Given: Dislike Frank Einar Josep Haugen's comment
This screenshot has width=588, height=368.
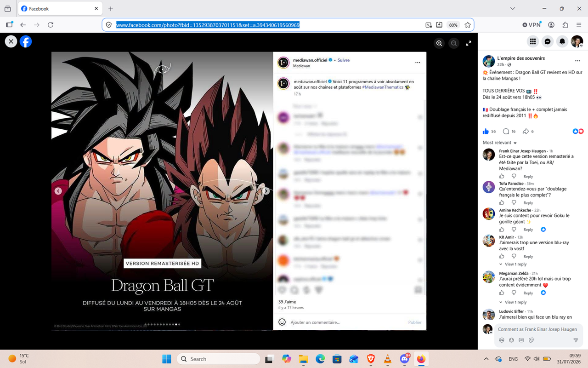Looking at the screenshot, I should point(514,176).
